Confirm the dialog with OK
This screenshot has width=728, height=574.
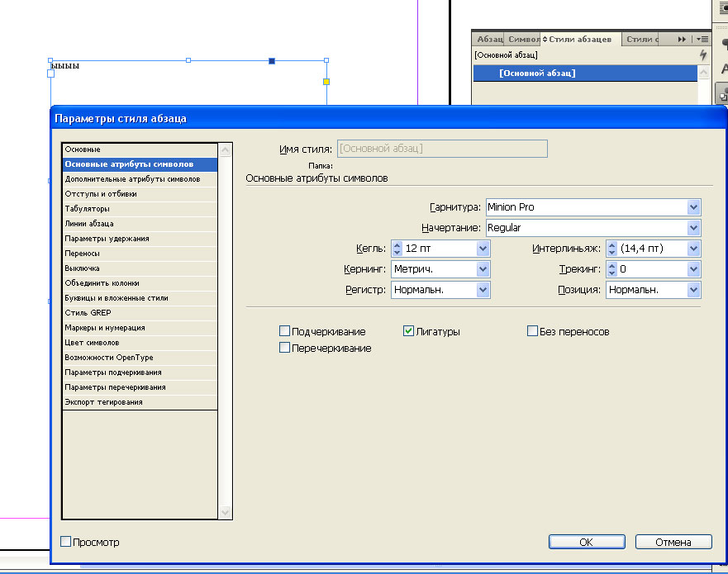(587, 542)
